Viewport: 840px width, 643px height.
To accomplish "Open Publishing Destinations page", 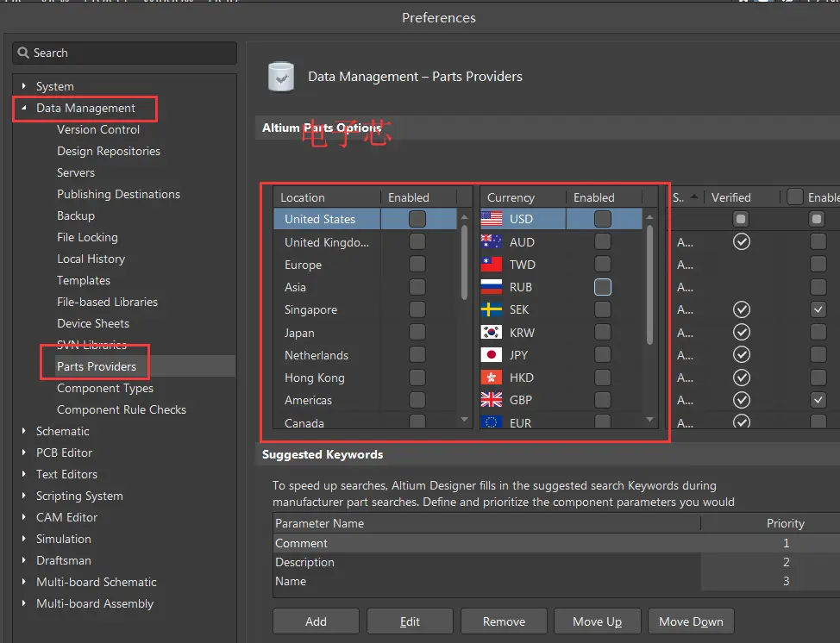I will click(x=118, y=194).
